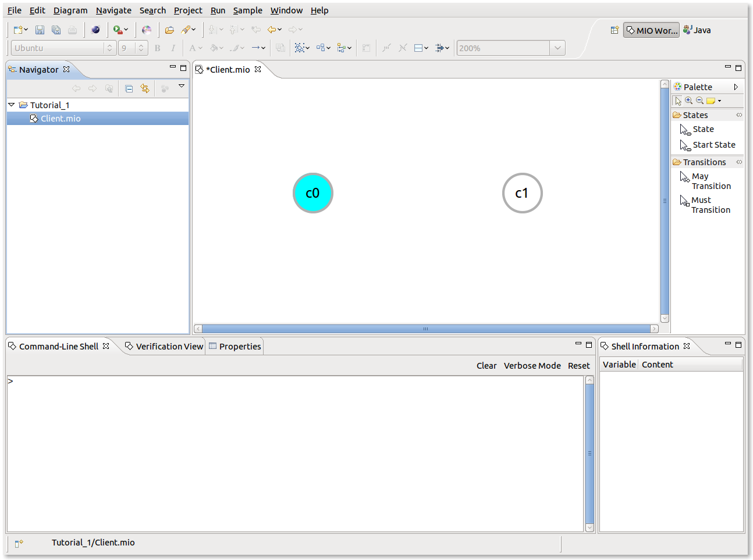Switch to the Java perspective
This screenshot has height=560, width=753.
(697, 30)
